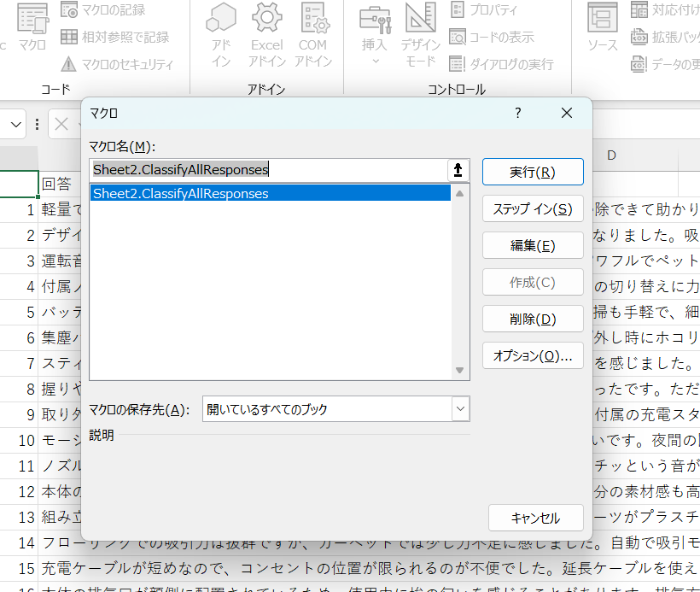Click ステップ イン to debug the macro
The image size is (700, 592).
click(x=532, y=208)
